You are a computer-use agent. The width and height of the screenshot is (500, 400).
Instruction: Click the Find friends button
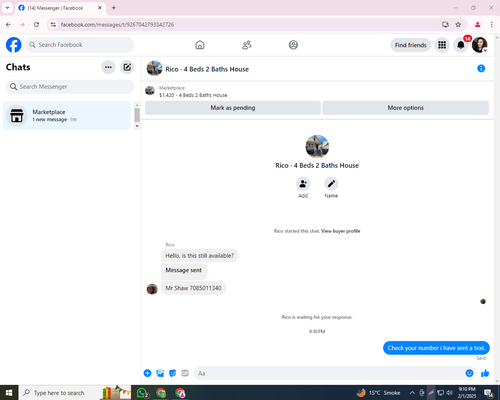tap(411, 45)
